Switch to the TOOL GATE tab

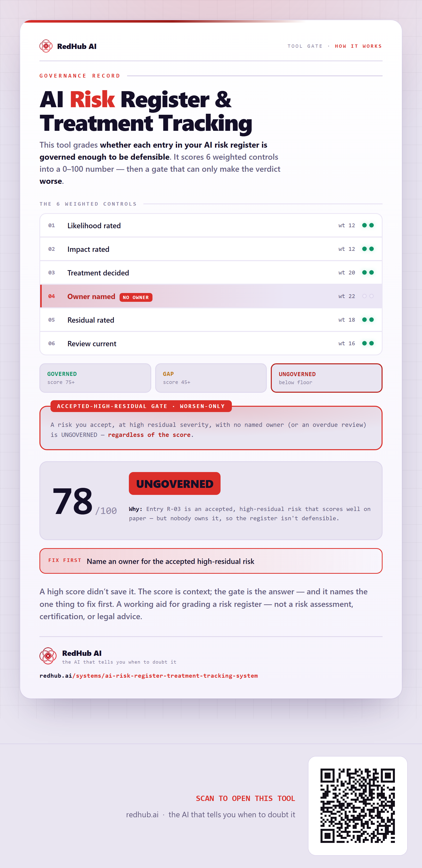tap(305, 46)
